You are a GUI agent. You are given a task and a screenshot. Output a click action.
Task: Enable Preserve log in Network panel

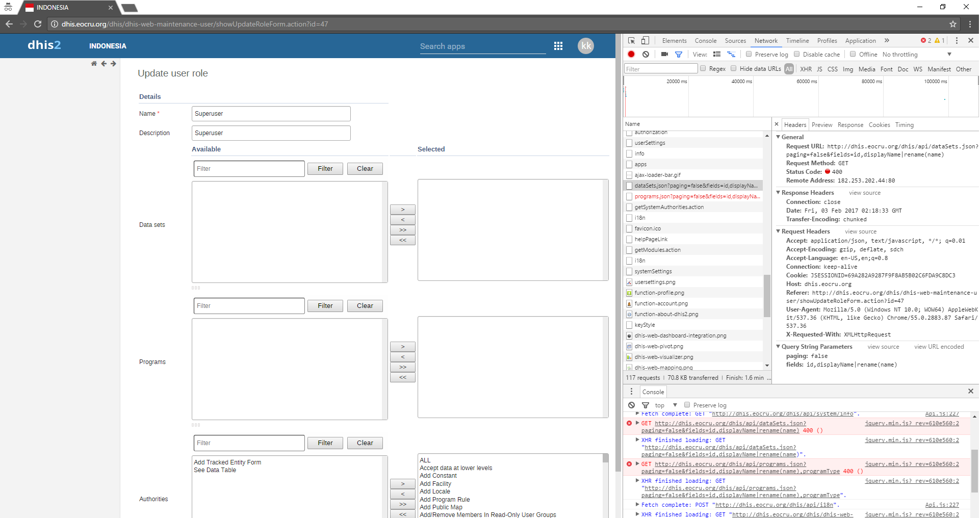click(x=749, y=55)
